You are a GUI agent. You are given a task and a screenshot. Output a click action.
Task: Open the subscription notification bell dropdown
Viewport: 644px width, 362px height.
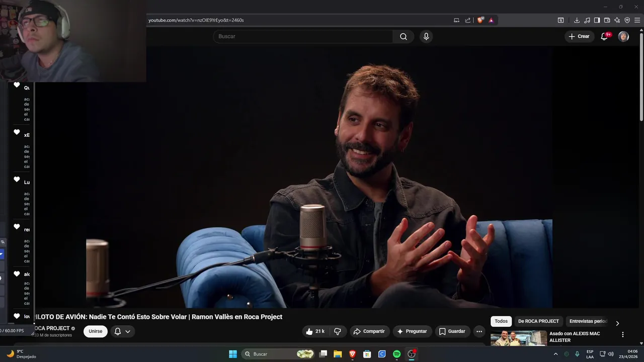tap(122, 331)
